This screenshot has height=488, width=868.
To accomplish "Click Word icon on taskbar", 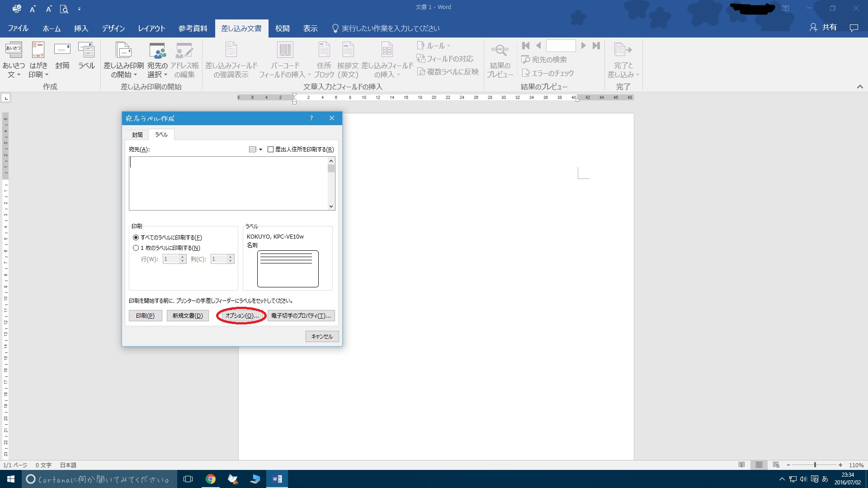I will [277, 479].
